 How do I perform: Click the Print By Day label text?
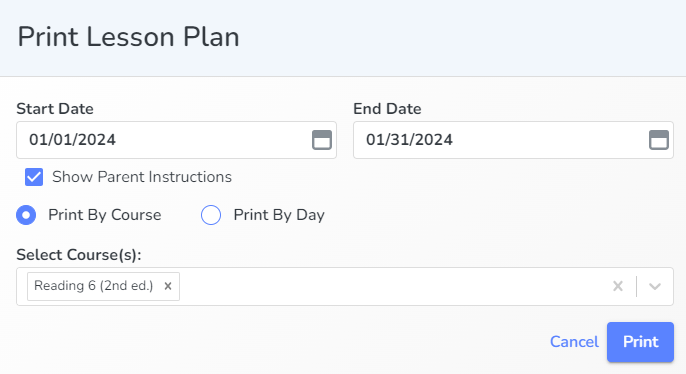tap(279, 215)
